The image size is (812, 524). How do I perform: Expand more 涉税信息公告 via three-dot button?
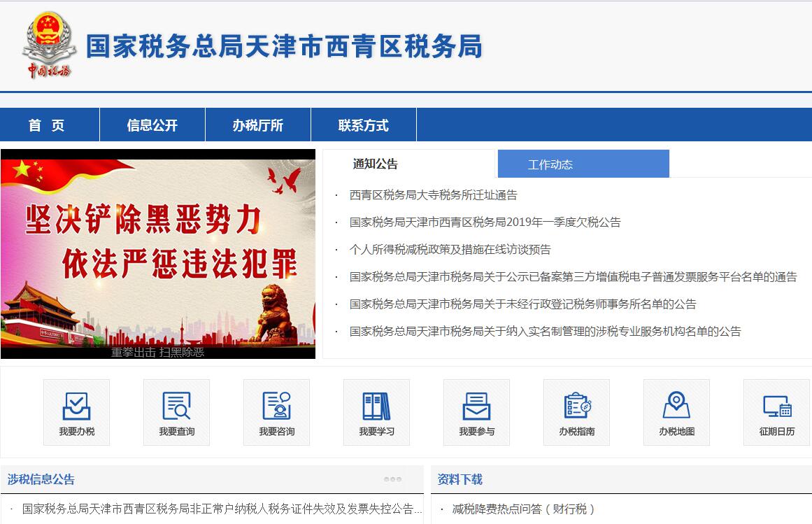392,479
